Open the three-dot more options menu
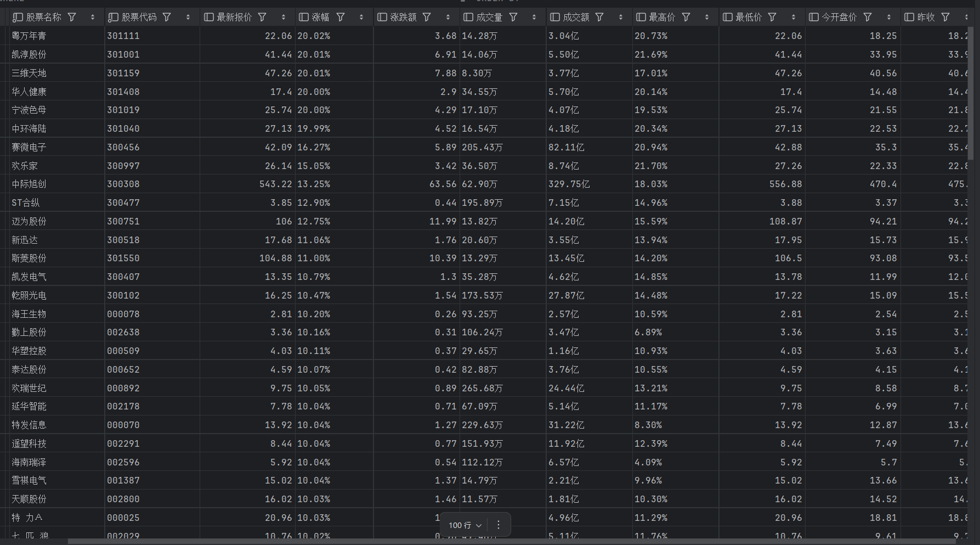This screenshot has width=980, height=545. (499, 525)
